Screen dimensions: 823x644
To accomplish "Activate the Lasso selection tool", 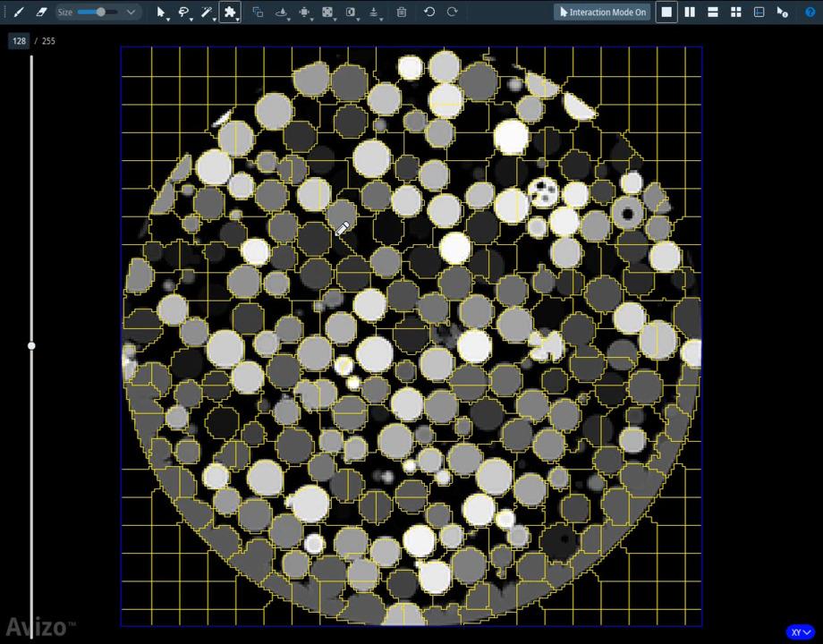I will coord(183,13).
